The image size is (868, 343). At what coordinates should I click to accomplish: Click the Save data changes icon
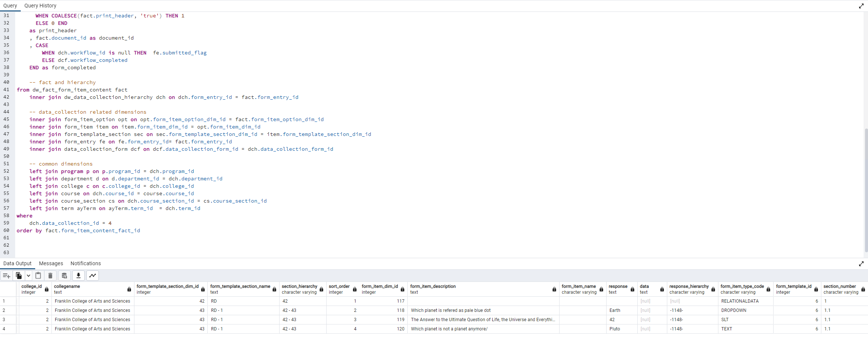click(64, 276)
